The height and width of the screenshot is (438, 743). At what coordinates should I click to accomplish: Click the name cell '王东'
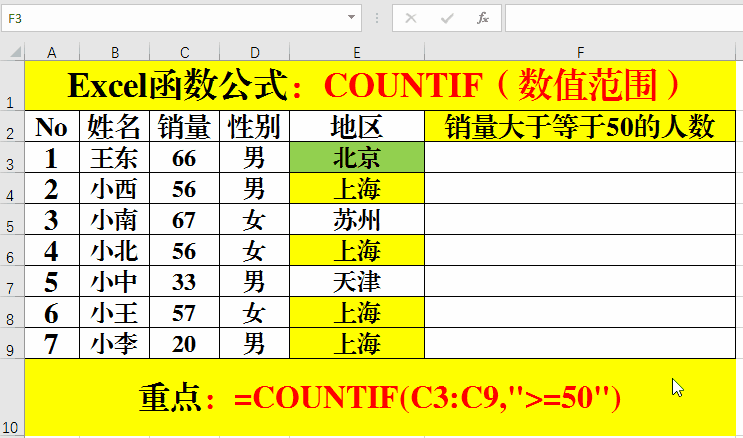(115, 157)
